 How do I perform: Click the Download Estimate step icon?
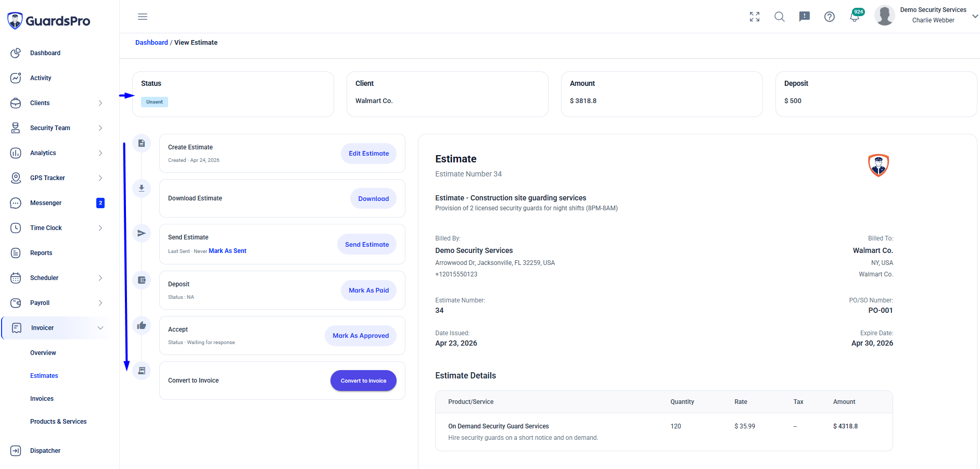pyautogui.click(x=142, y=188)
